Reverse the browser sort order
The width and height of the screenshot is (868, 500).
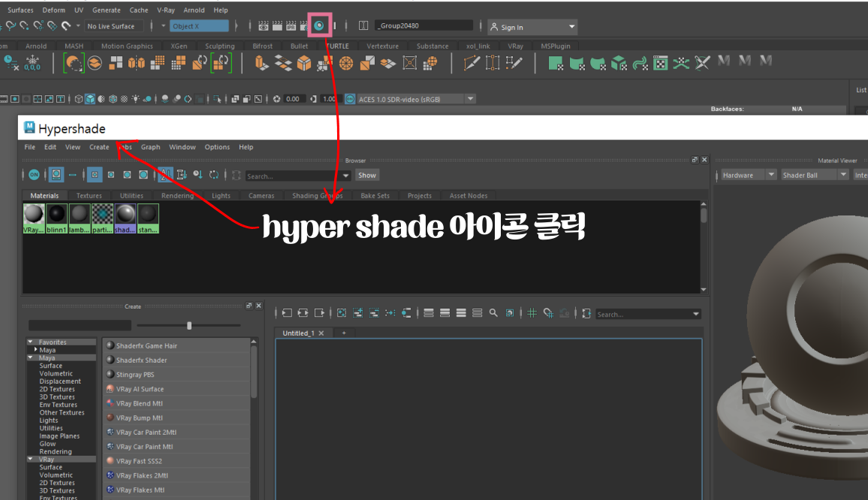tap(214, 175)
